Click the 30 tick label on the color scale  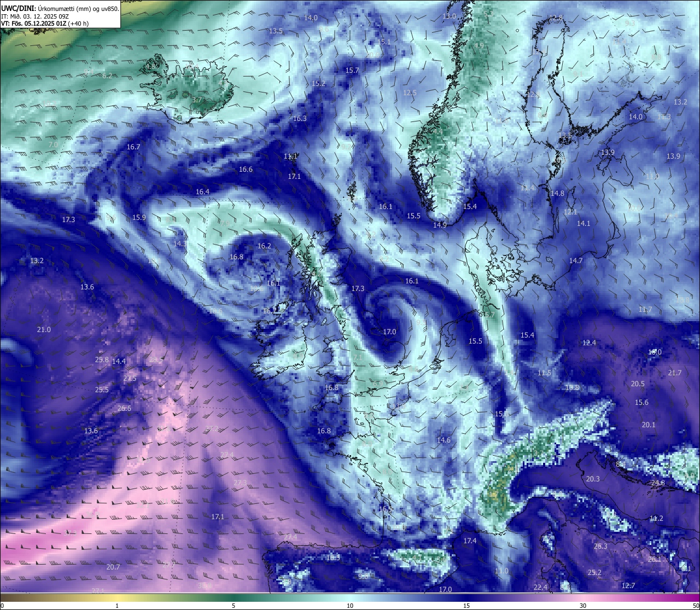pos(583,606)
